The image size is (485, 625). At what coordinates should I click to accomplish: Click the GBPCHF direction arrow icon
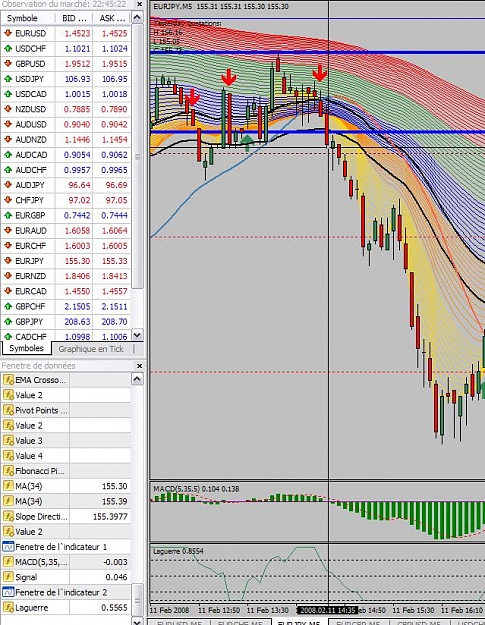(x=8, y=306)
